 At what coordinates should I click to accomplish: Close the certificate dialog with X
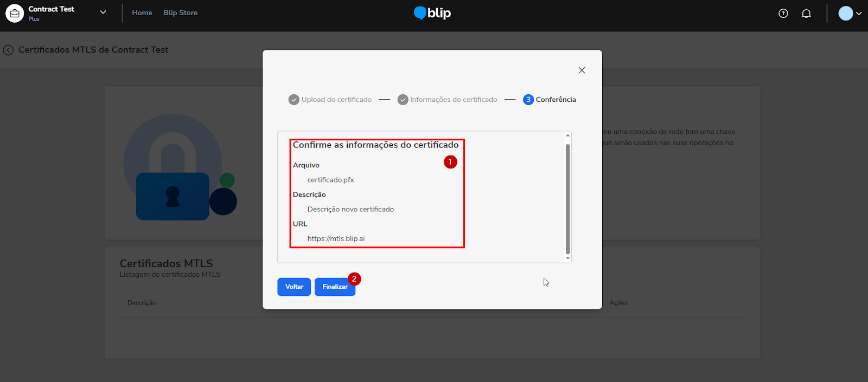point(582,70)
